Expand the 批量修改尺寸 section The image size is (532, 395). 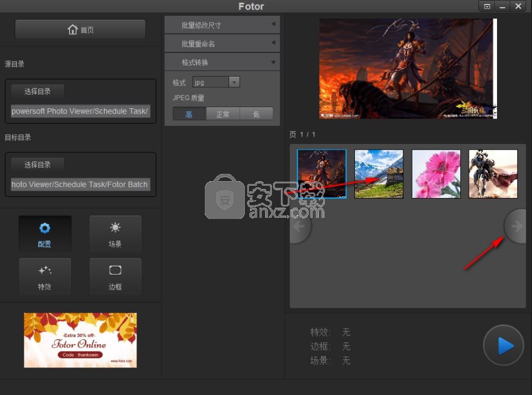tap(222, 25)
